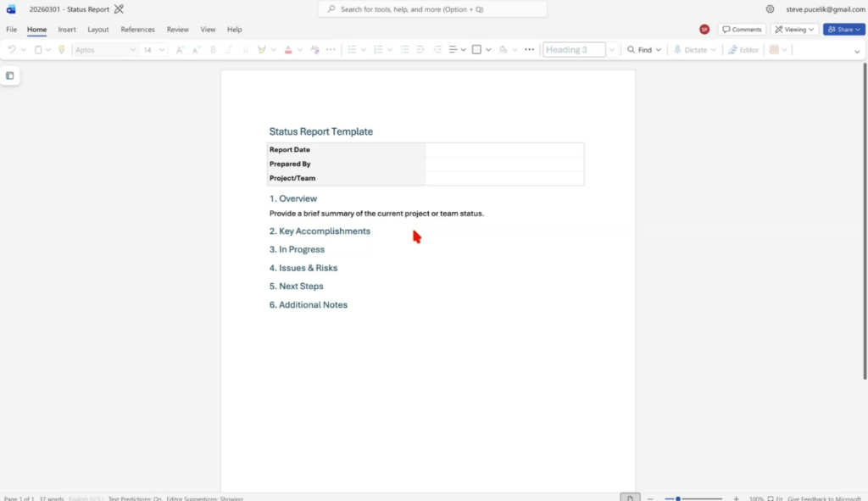
Task: Toggle Italic formatting
Action: (x=227, y=50)
